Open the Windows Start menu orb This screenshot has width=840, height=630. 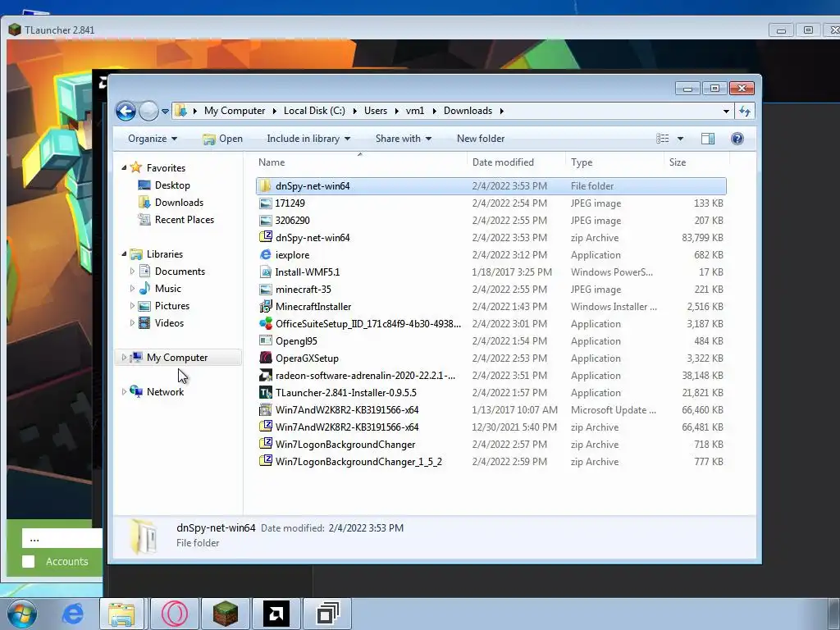click(x=21, y=614)
